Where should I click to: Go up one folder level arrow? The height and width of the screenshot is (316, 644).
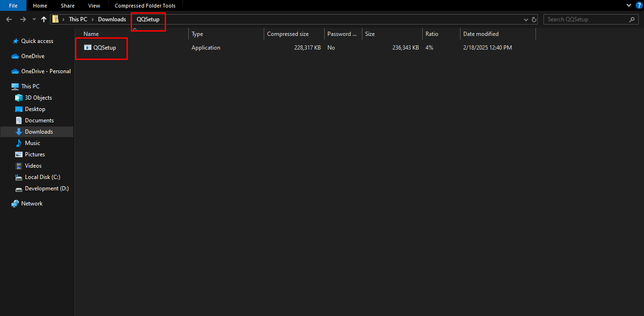tap(44, 19)
